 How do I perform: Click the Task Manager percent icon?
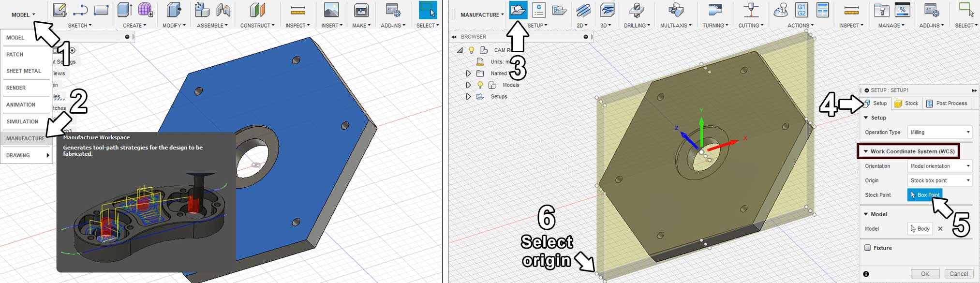point(903,10)
